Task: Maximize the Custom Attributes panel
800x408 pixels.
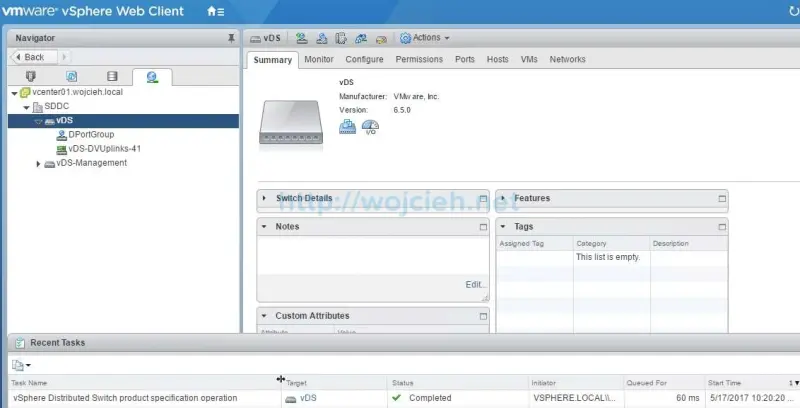Action: click(x=483, y=316)
